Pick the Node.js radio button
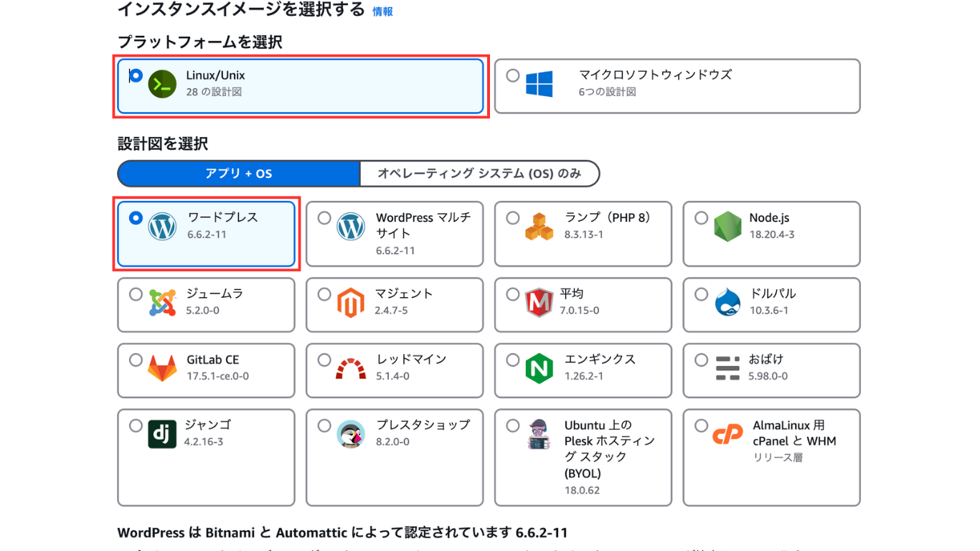 click(x=701, y=217)
